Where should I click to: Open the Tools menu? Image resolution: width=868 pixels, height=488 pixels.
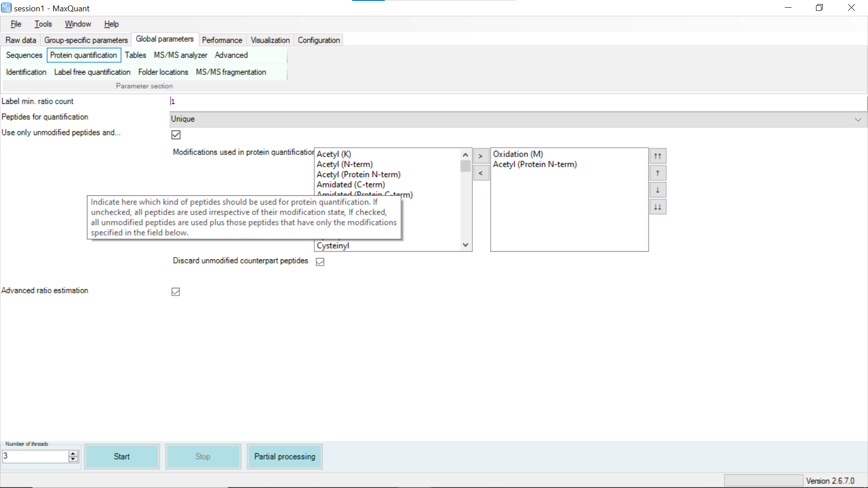click(43, 24)
